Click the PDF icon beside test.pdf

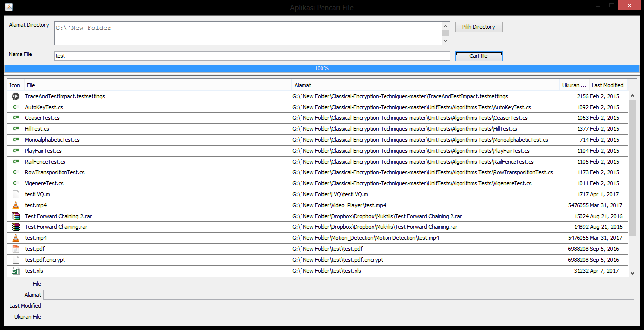16,249
